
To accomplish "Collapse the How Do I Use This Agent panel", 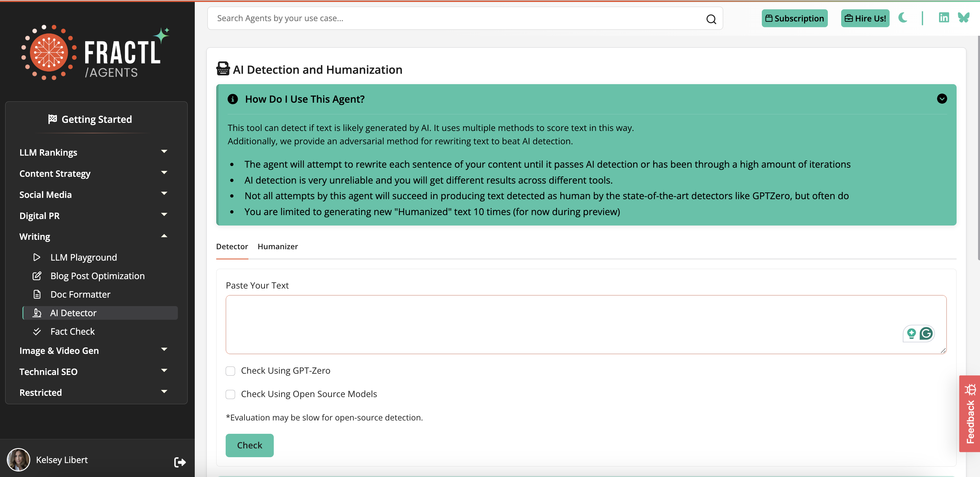I will pyautogui.click(x=942, y=99).
